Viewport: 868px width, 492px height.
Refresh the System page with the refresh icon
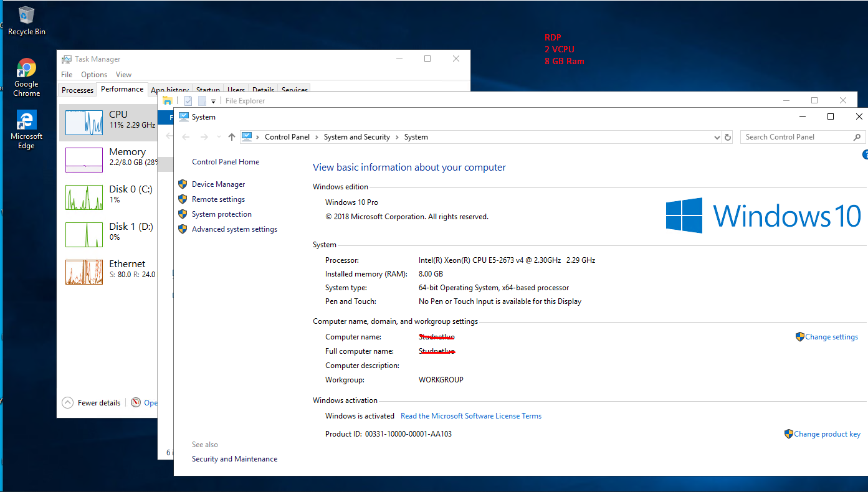click(728, 136)
